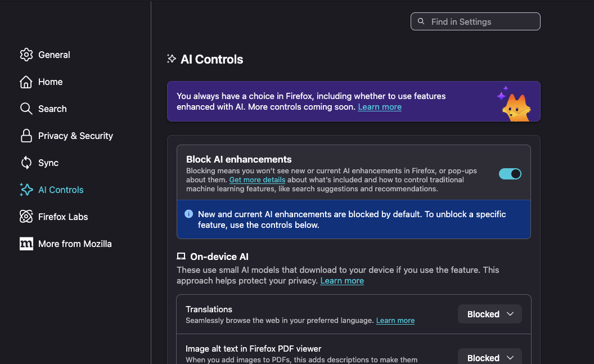
Task: Click the AI Controls sparkle sidebar icon
Action: [26, 190]
